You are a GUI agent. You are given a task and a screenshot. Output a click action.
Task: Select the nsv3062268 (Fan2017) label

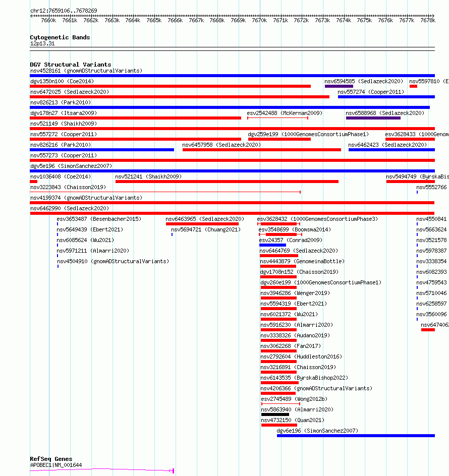click(x=291, y=347)
